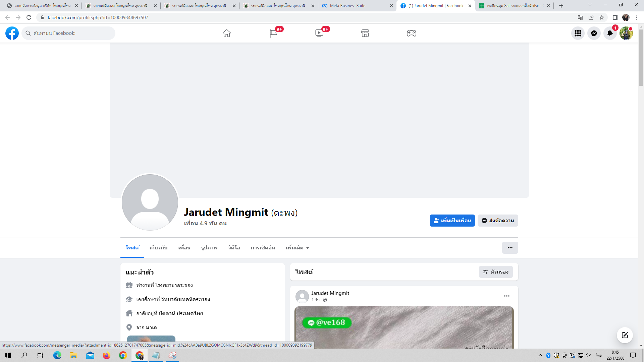Screen dimensions: 644x362
Task: Toggle Chrome side panel icon
Action: 615,17
